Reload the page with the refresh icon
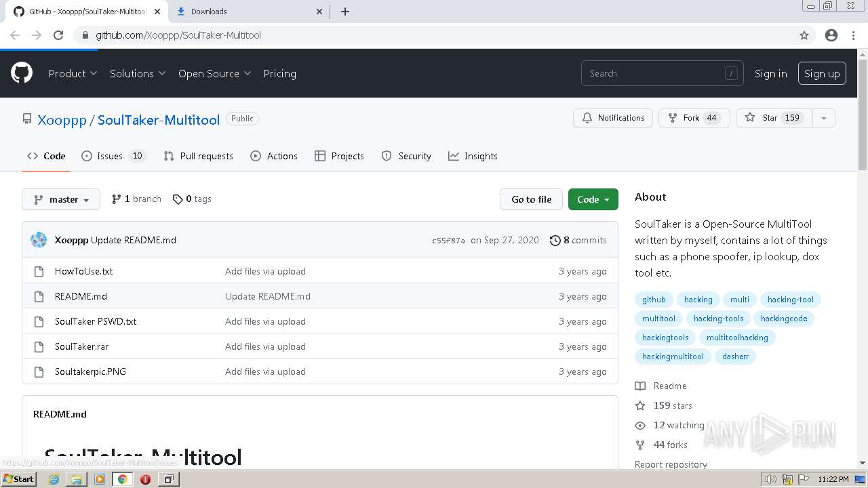 pyautogui.click(x=58, y=35)
